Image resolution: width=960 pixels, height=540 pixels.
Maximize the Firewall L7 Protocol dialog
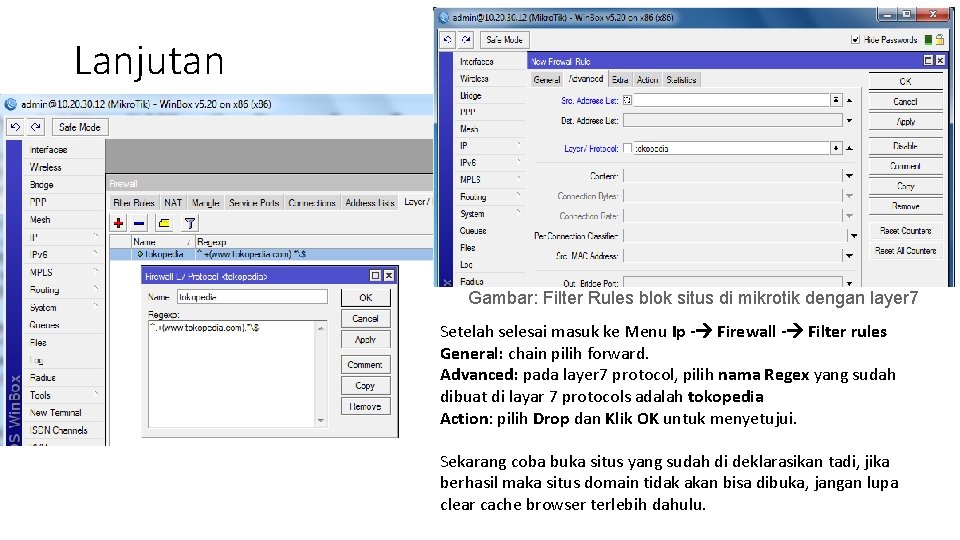click(375, 276)
